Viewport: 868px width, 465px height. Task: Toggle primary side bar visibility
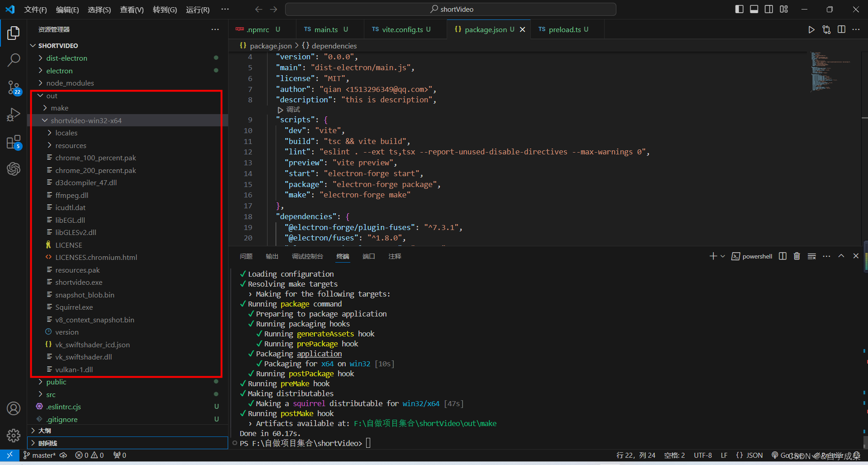739,9
